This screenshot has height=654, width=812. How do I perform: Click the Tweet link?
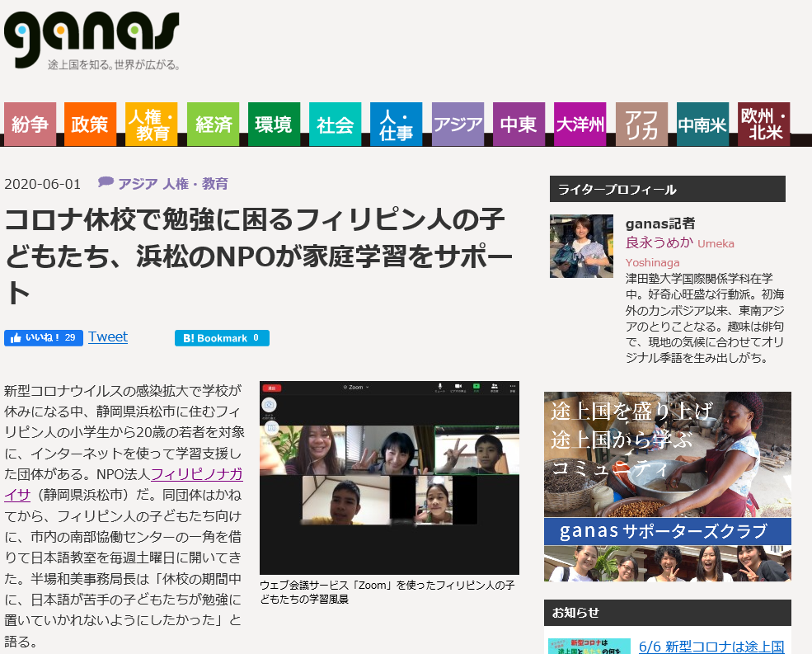[108, 336]
